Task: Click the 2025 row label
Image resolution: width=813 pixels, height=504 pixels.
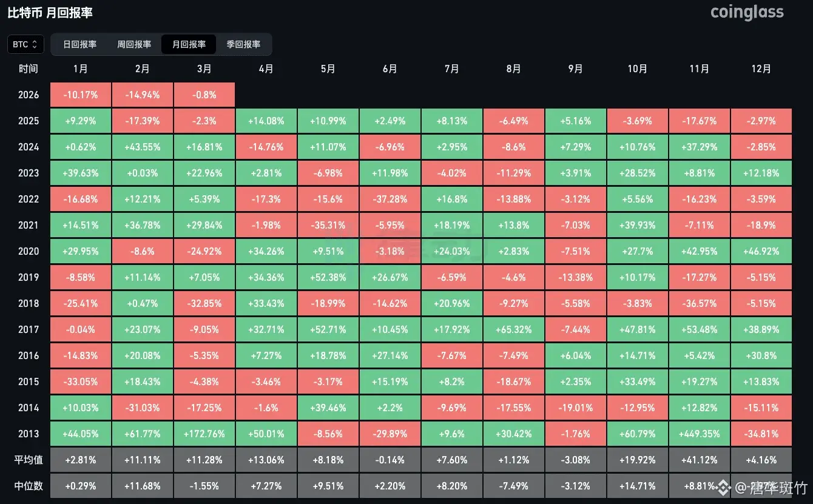Action: click(29, 121)
